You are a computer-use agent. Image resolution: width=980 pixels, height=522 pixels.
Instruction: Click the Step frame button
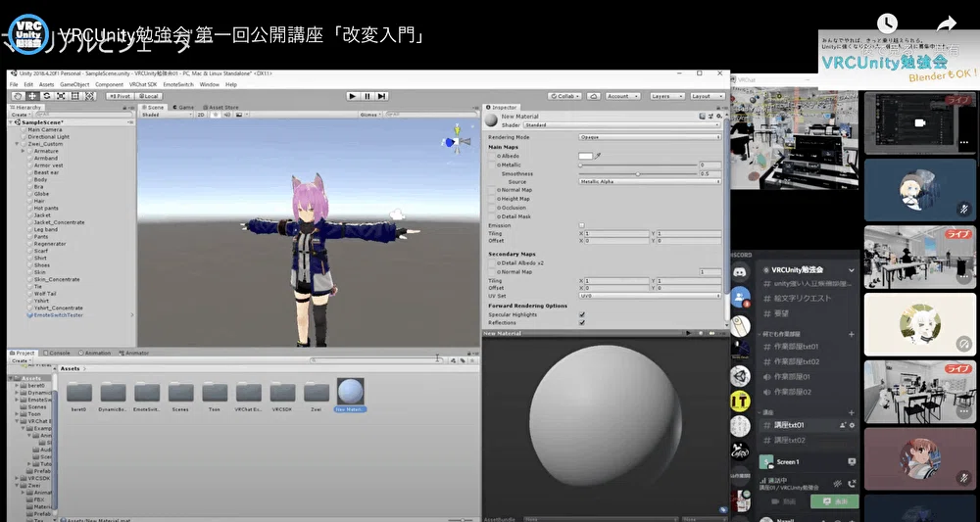(x=381, y=96)
